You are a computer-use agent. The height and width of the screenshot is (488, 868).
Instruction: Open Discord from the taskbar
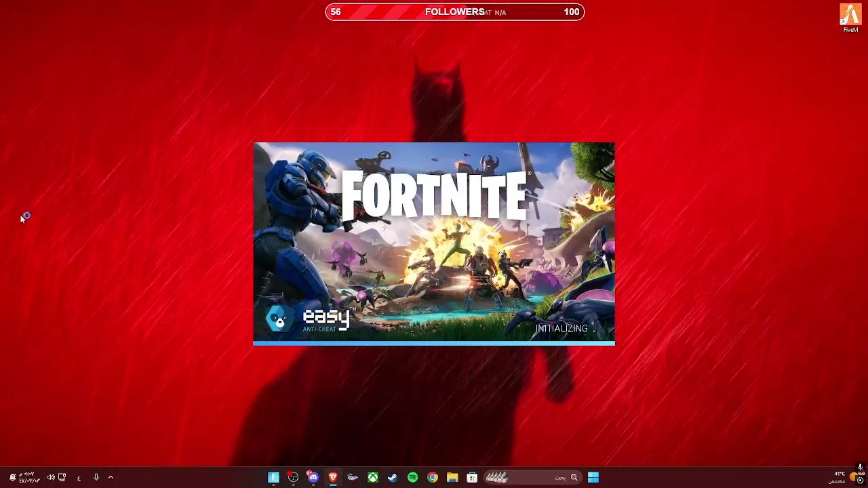point(313,477)
